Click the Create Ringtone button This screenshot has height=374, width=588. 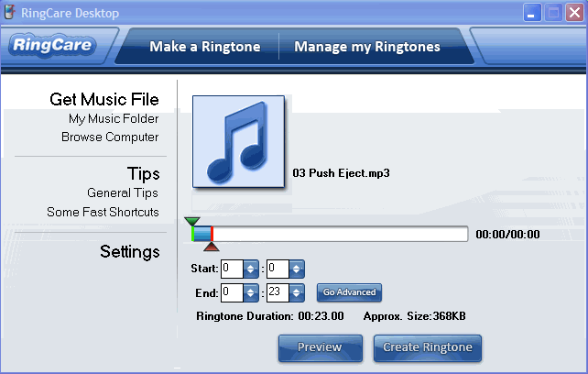click(x=428, y=347)
